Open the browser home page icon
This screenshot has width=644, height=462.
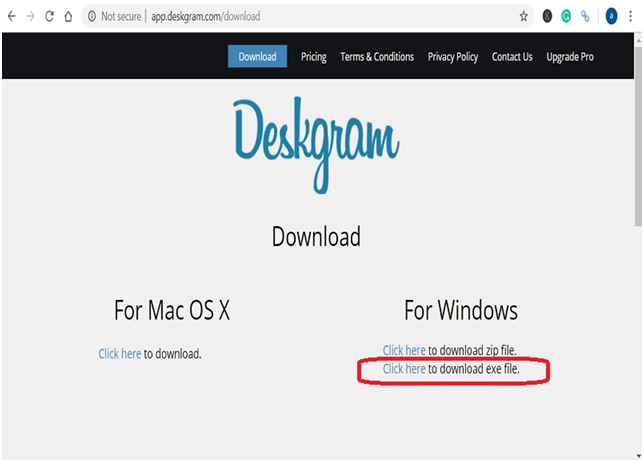[x=68, y=16]
